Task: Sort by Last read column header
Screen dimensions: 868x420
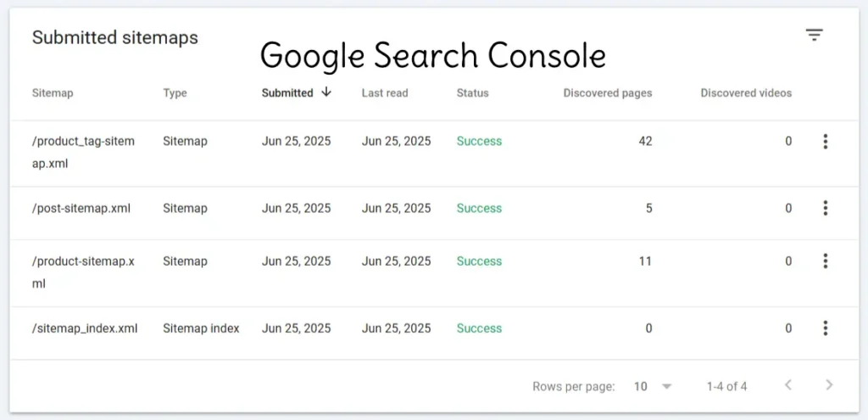Action: pyautogui.click(x=385, y=93)
